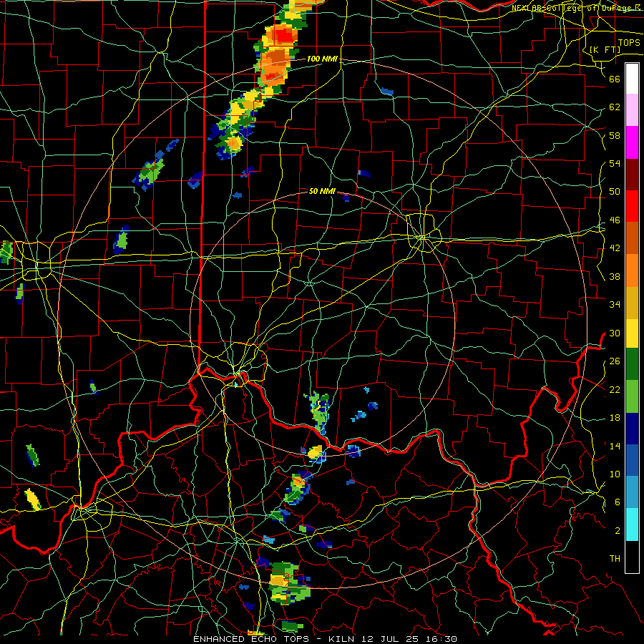The image size is (644, 644).
Task: Pick the dark orange legend swatch
Action: 632,238
